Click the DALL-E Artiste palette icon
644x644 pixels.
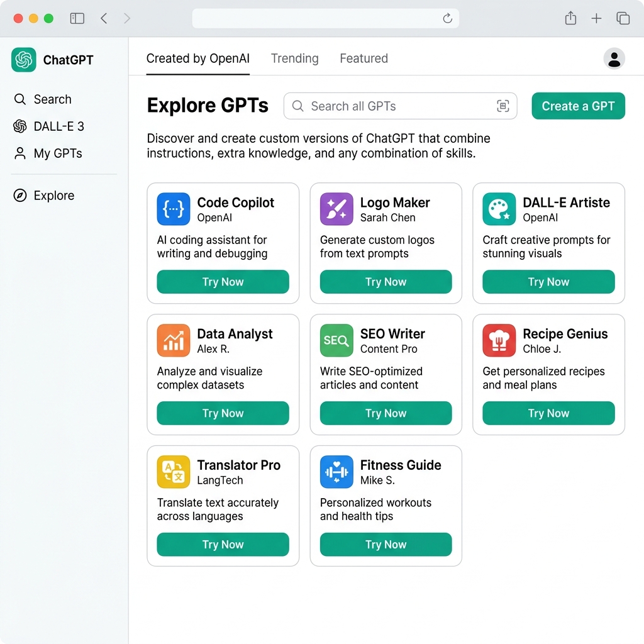499,209
